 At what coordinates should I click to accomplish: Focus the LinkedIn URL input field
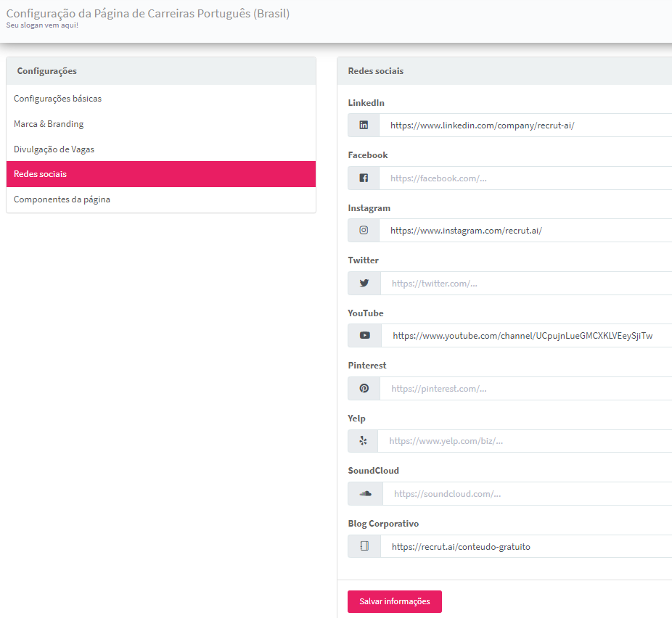click(525, 125)
